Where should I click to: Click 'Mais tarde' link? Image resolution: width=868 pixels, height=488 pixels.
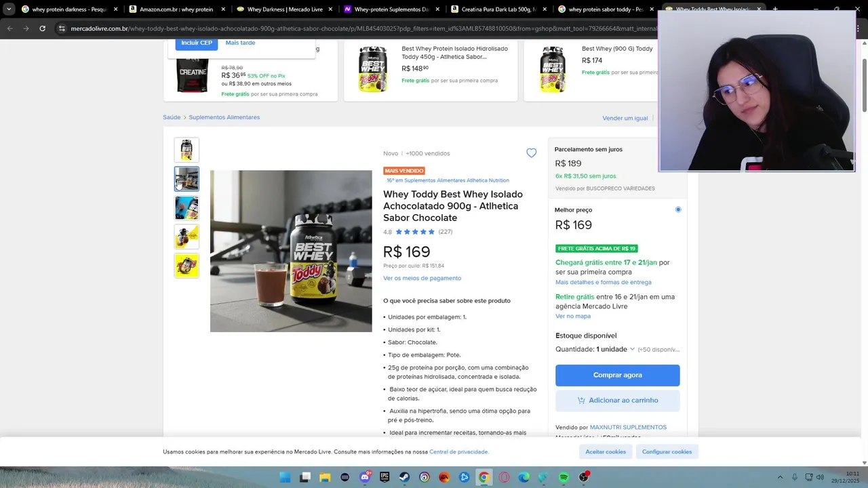click(x=240, y=43)
